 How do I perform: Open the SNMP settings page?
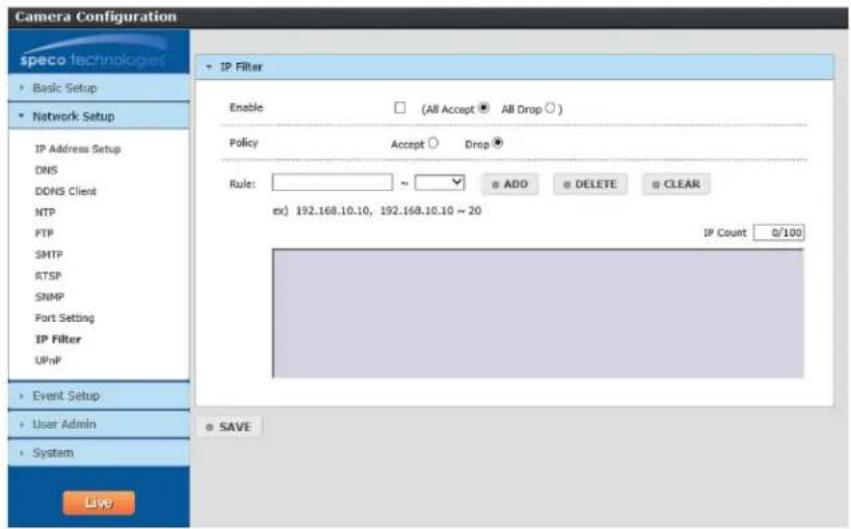point(49,297)
